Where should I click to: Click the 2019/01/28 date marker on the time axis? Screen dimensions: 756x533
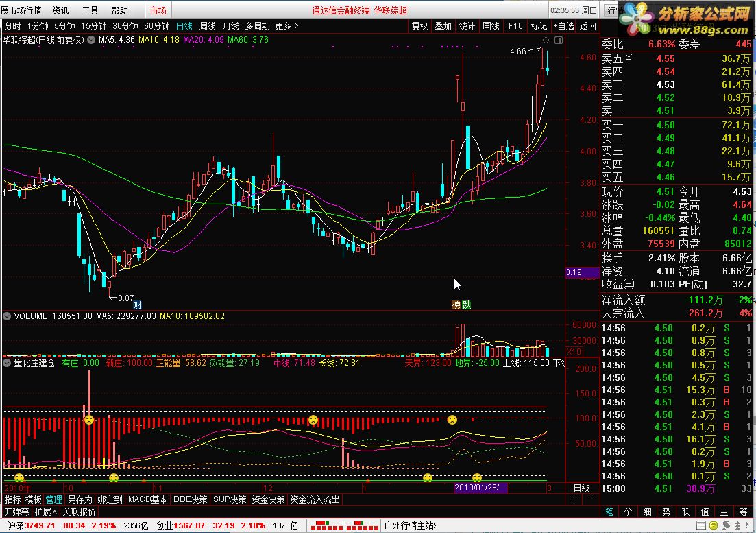480,488
